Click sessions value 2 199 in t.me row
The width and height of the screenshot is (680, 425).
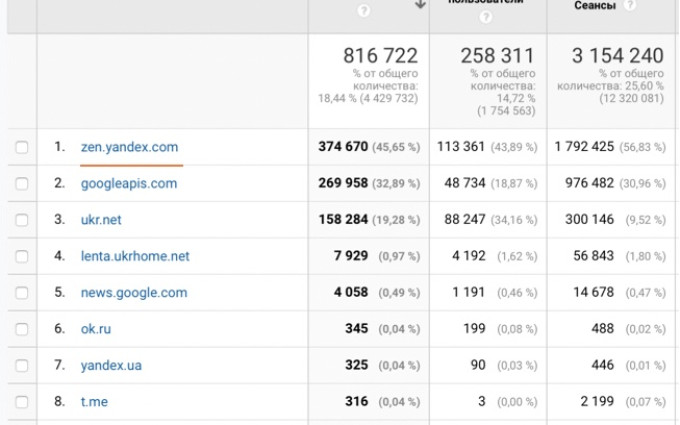597,402
